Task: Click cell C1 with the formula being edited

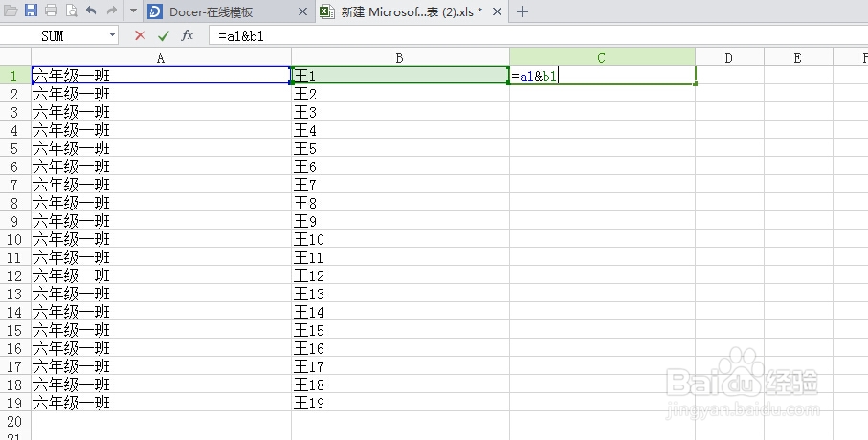Action: click(x=602, y=76)
